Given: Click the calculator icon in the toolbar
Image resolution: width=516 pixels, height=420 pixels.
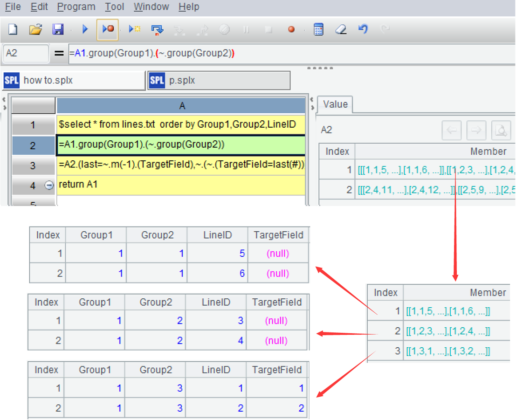Looking at the screenshot, I should [318, 29].
